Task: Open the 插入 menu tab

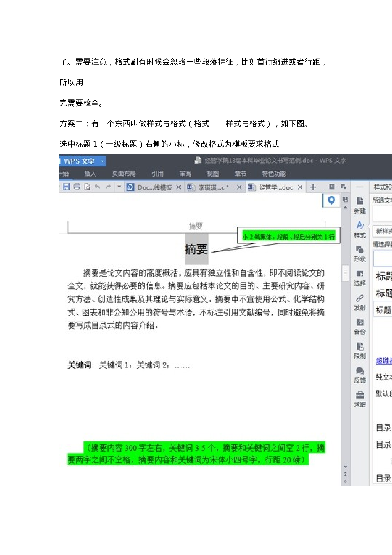Action: 90,174
